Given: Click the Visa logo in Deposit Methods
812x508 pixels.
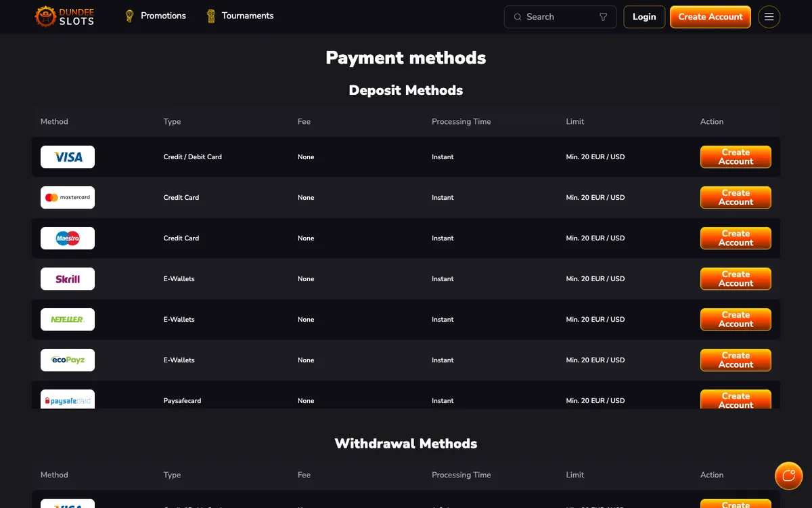Looking at the screenshot, I should (x=68, y=157).
